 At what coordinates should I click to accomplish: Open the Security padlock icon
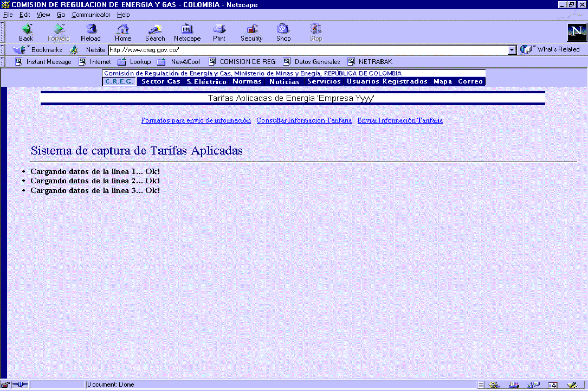251,31
